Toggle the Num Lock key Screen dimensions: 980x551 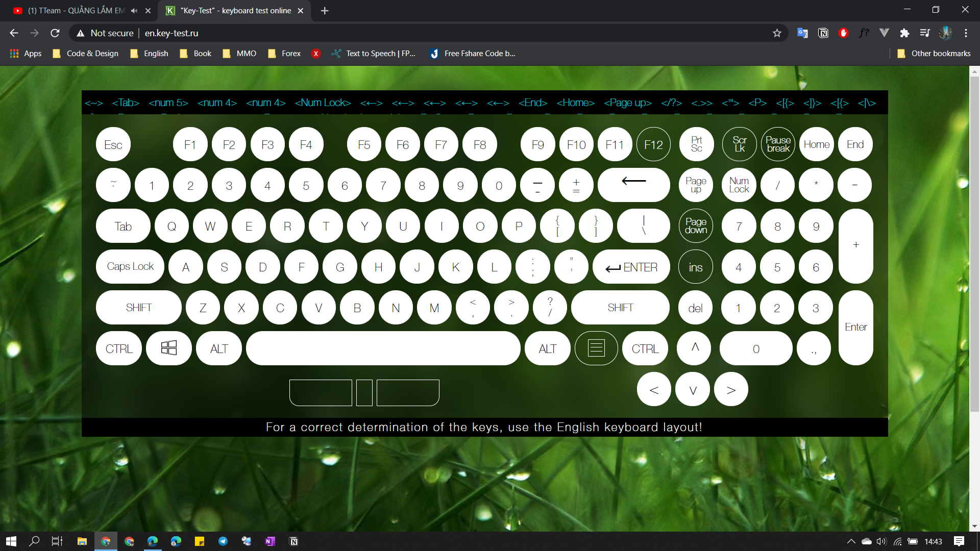(x=739, y=185)
